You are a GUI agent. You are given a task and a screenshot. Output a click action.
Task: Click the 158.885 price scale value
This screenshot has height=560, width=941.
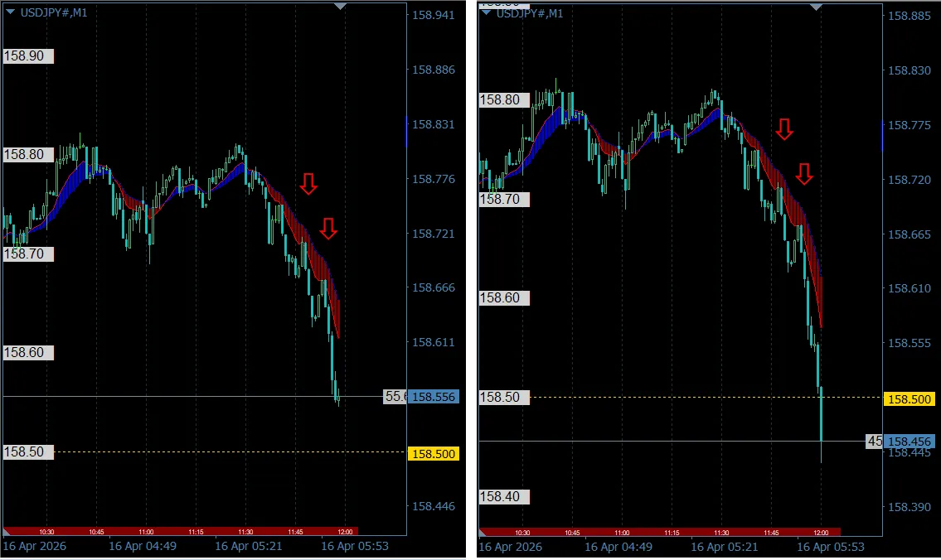click(x=909, y=17)
